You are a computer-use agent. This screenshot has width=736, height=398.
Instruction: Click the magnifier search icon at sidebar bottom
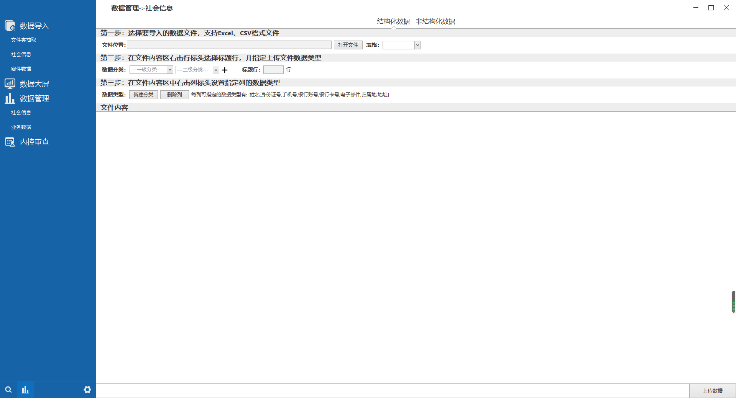[x=8, y=390]
